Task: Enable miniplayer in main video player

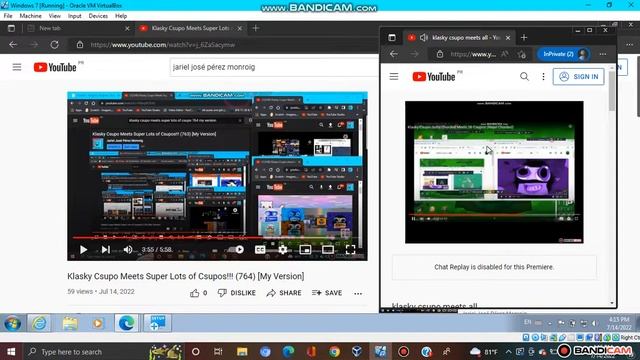Action: [x=305, y=249]
